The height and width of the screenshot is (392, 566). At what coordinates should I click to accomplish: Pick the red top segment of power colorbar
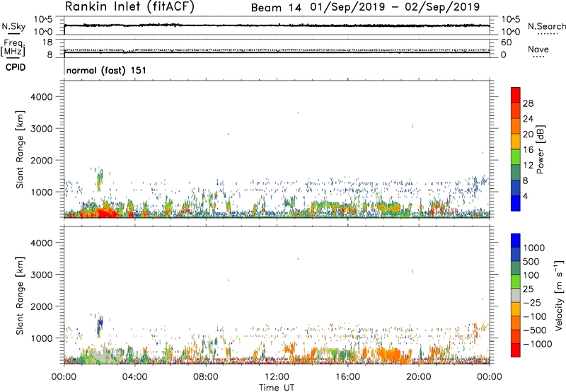(516, 95)
